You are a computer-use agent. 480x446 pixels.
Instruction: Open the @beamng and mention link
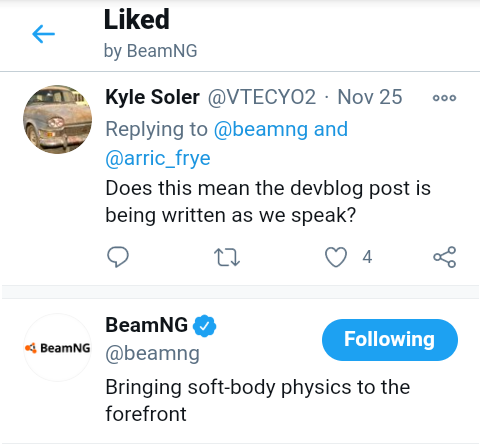281,129
